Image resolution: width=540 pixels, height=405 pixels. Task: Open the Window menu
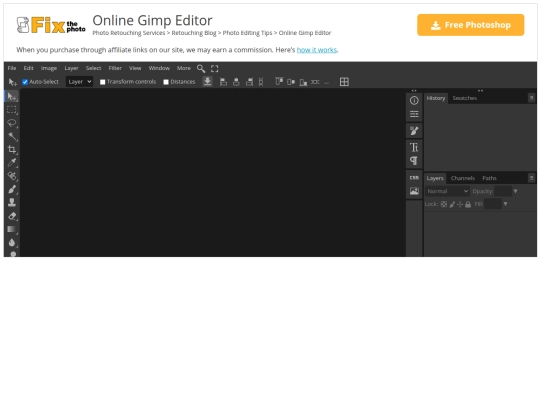[x=159, y=68]
